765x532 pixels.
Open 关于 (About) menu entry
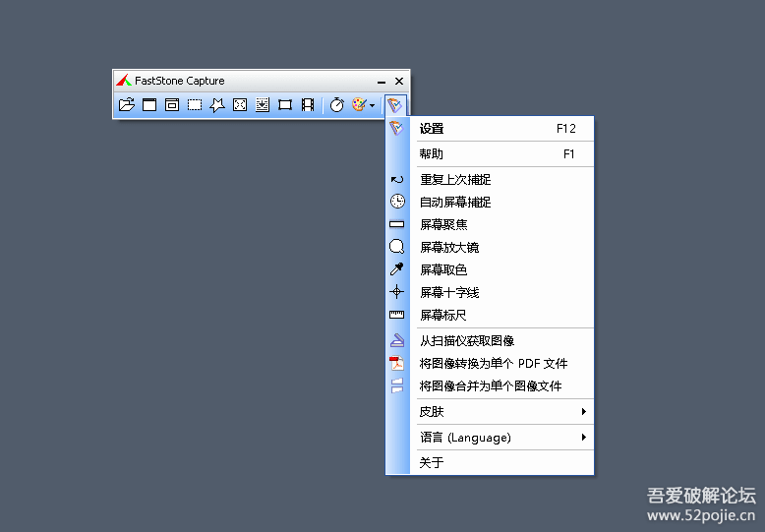click(x=490, y=463)
